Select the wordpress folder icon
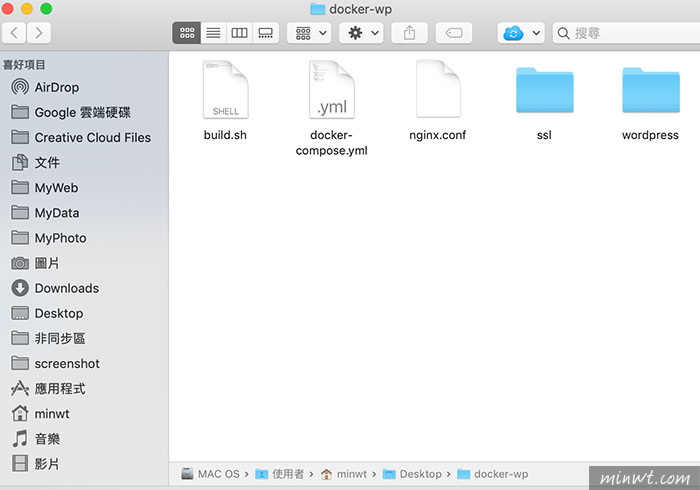Image resolution: width=700 pixels, height=490 pixels. tap(651, 90)
